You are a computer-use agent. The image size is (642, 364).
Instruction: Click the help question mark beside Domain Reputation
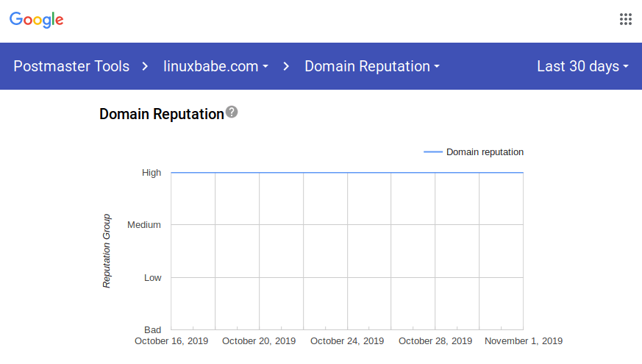[x=232, y=112]
